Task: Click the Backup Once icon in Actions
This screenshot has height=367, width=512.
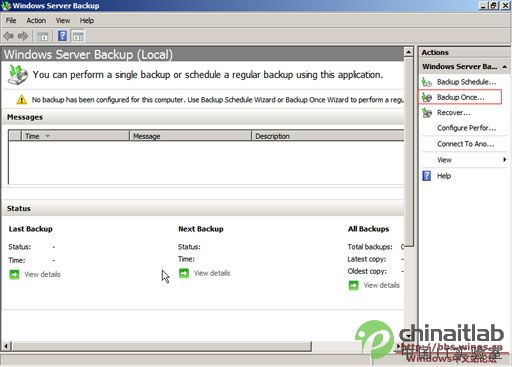Action: [x=427, y=97]
